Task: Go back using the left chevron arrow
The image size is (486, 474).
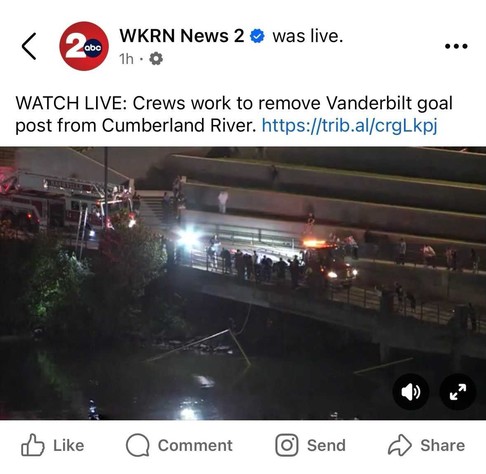Action: tap(29, 46)
